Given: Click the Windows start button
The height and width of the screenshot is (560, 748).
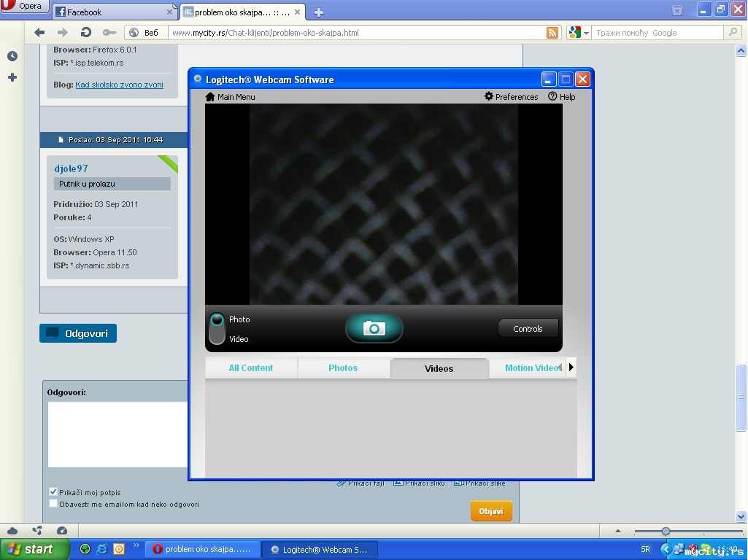Looking at the screenshot, I should [x=34, y=549].
